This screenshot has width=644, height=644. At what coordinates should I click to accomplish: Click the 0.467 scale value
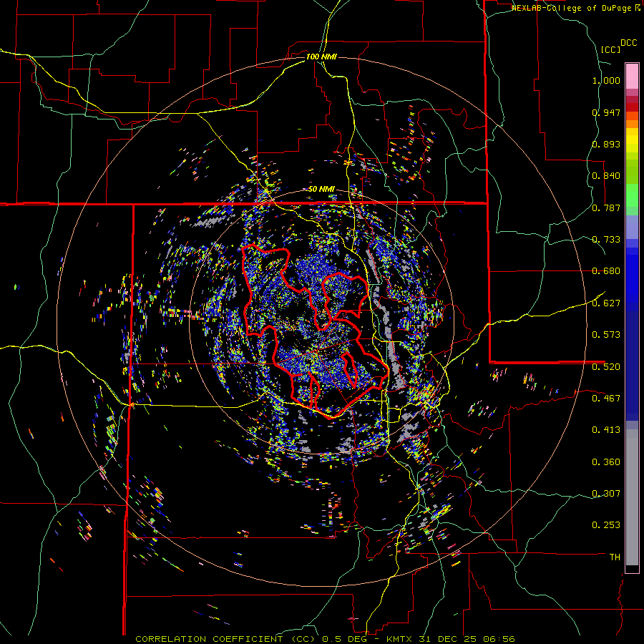click(x=606, y=399)
